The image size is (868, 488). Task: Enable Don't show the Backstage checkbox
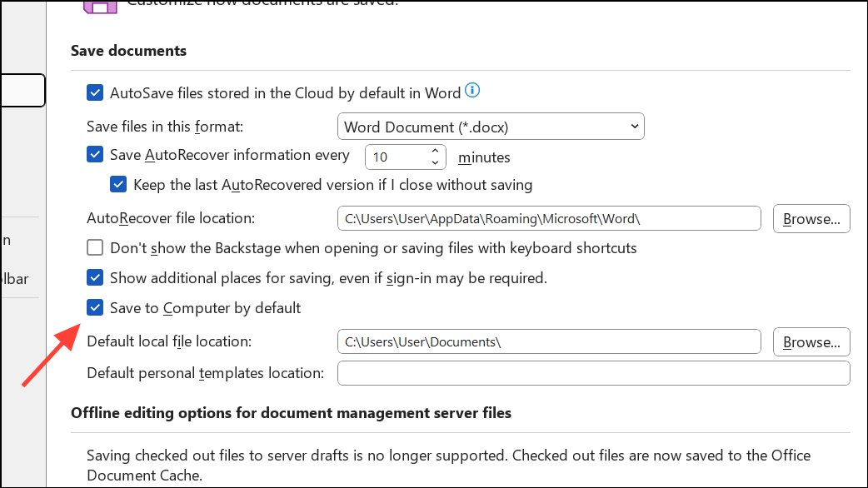[x=95, y=247]
